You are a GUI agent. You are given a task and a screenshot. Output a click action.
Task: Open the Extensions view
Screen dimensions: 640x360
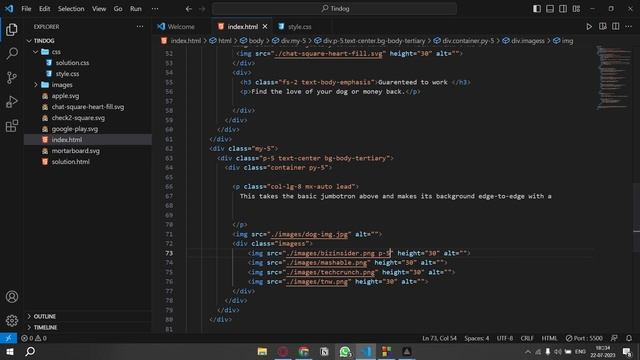click(x=12, y=126)
